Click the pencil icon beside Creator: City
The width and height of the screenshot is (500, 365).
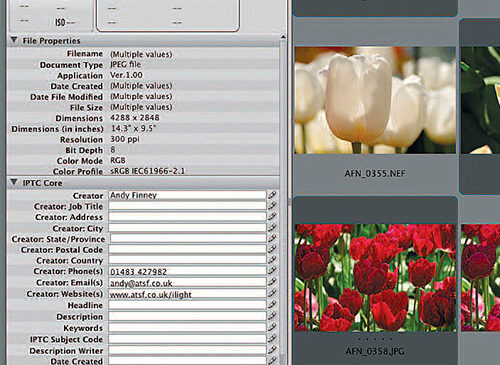[272, 228]
